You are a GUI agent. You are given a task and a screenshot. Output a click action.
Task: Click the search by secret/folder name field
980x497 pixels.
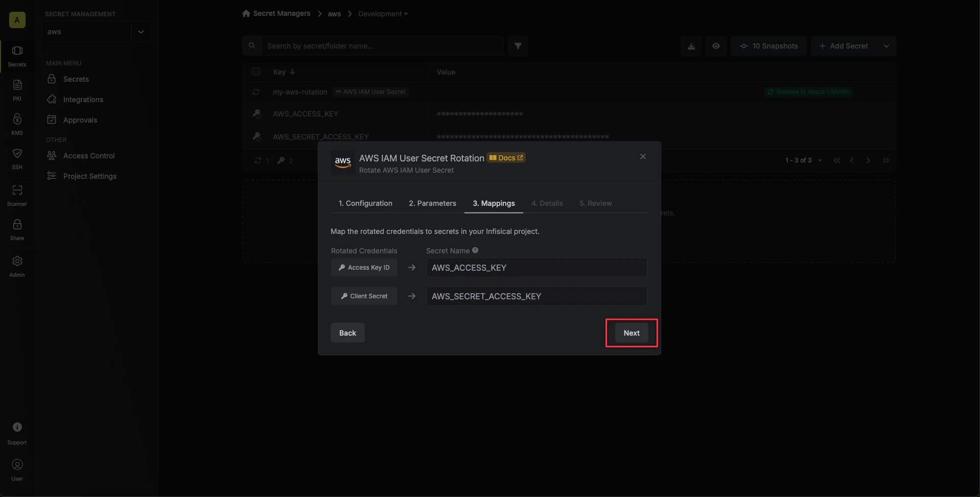[383, 46]
